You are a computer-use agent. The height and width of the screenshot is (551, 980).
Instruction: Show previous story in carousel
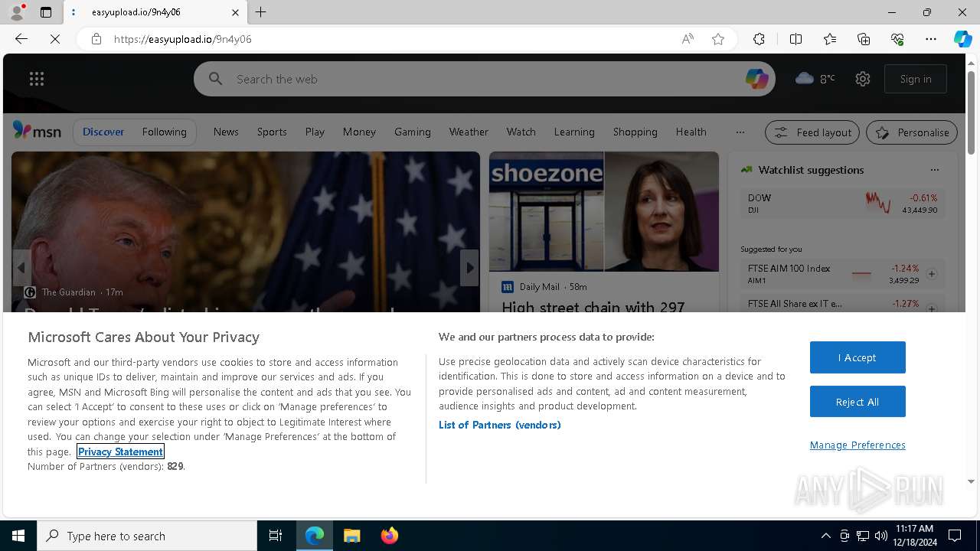click(x=21, y=268)
